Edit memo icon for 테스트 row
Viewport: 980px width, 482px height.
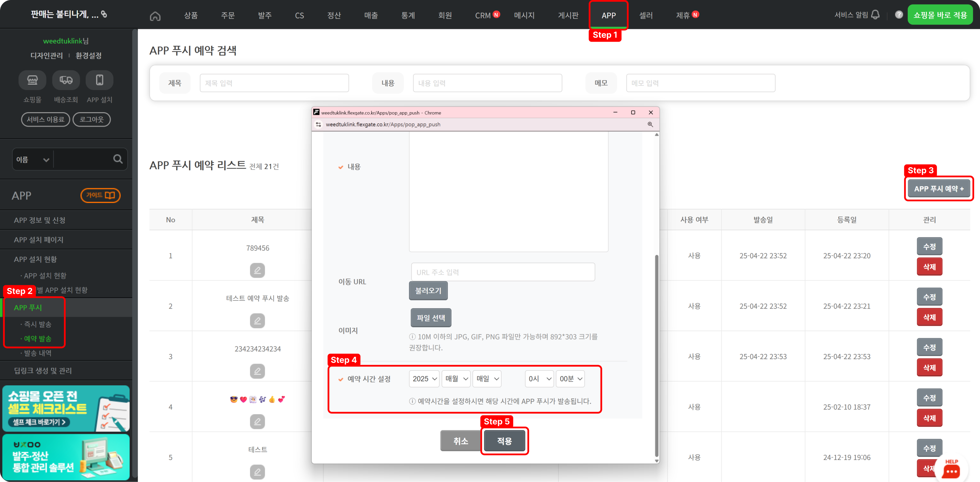(257, 472)
